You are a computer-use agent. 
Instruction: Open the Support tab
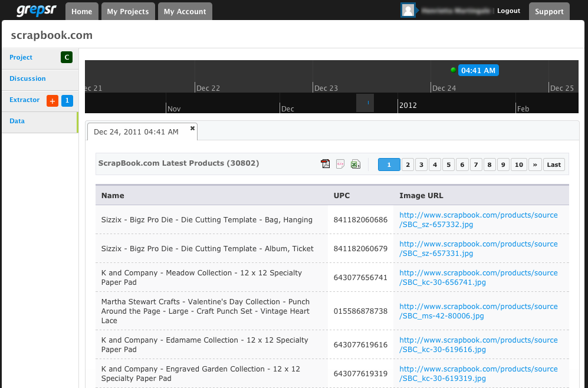tap(549, 11)
